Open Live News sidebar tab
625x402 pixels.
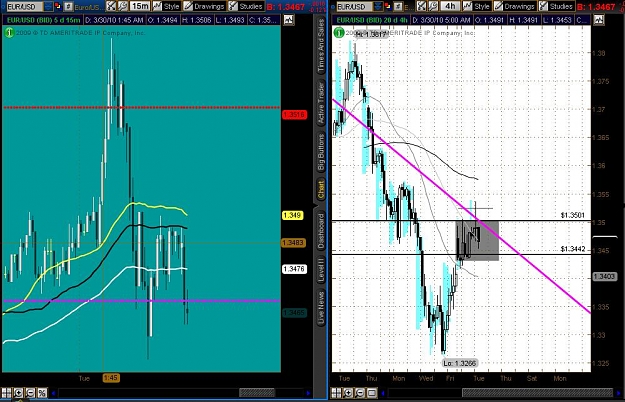tap(321, 307)
